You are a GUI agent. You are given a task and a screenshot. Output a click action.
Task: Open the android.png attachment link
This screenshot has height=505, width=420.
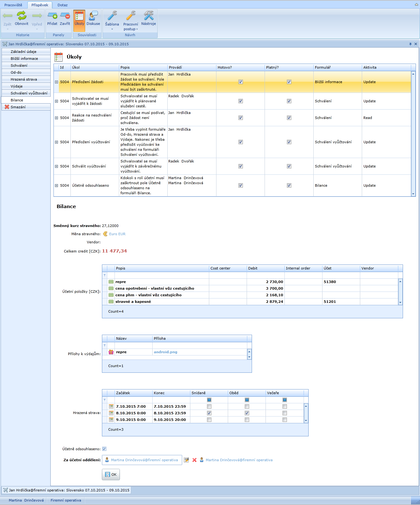click(x=165, y=352)
